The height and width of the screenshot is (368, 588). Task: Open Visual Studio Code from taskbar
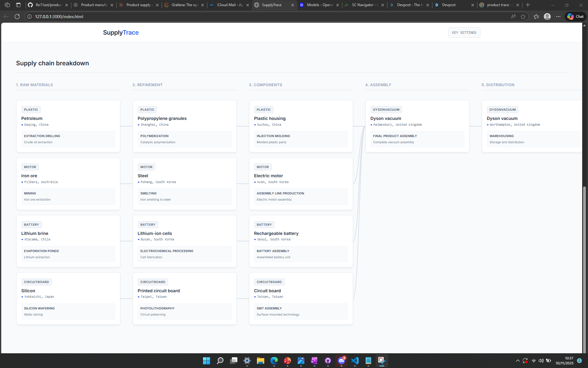(355, 361)
